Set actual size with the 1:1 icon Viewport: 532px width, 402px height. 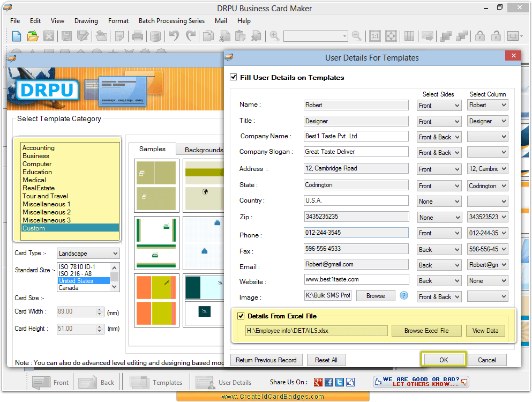point(375,36)
